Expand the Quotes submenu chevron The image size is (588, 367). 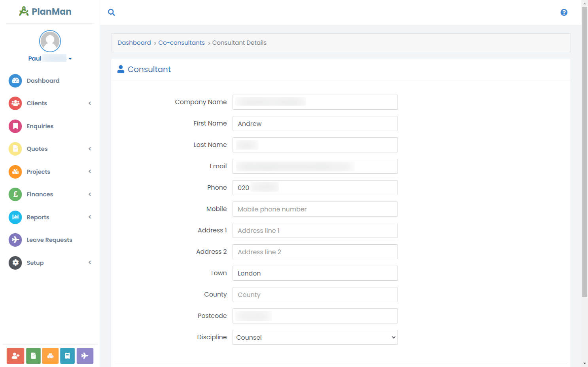point(90,149)
